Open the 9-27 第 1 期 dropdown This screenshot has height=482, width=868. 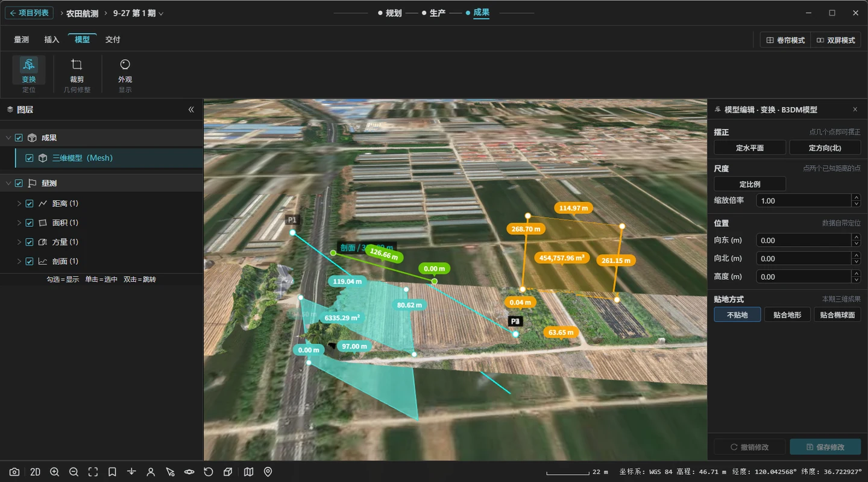(x=138, y=13)
